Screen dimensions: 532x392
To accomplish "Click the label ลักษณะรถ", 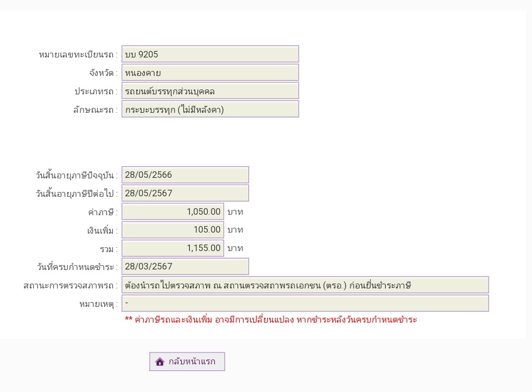I will coord(95,110).
